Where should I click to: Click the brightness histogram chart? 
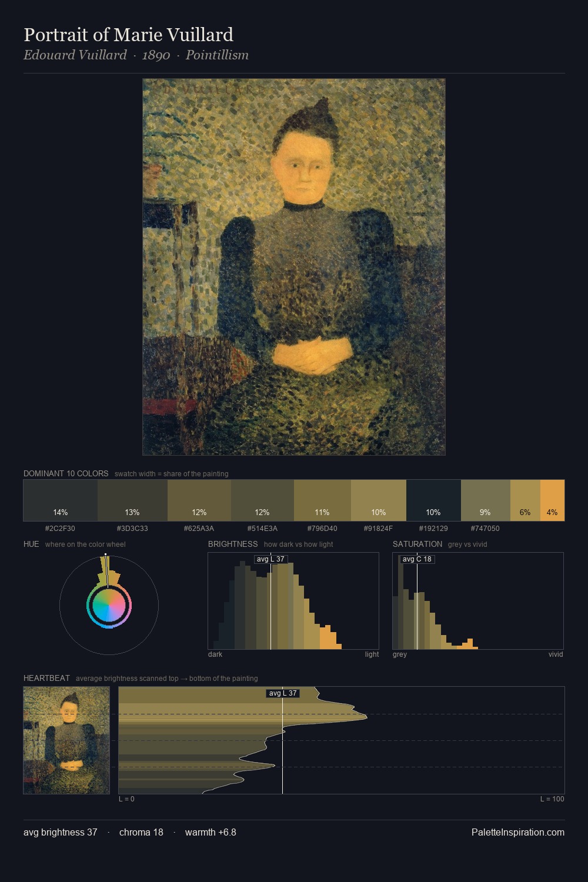[x=293, y=601]
